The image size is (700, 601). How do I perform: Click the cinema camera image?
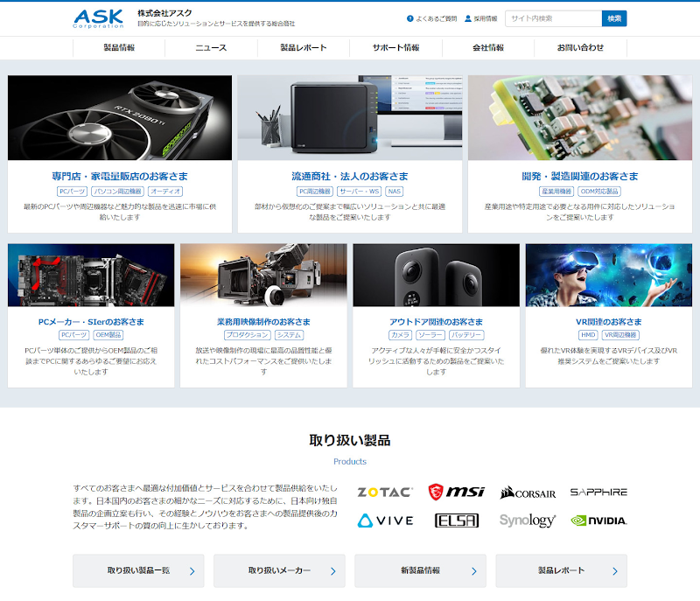[x=263, y=275]
